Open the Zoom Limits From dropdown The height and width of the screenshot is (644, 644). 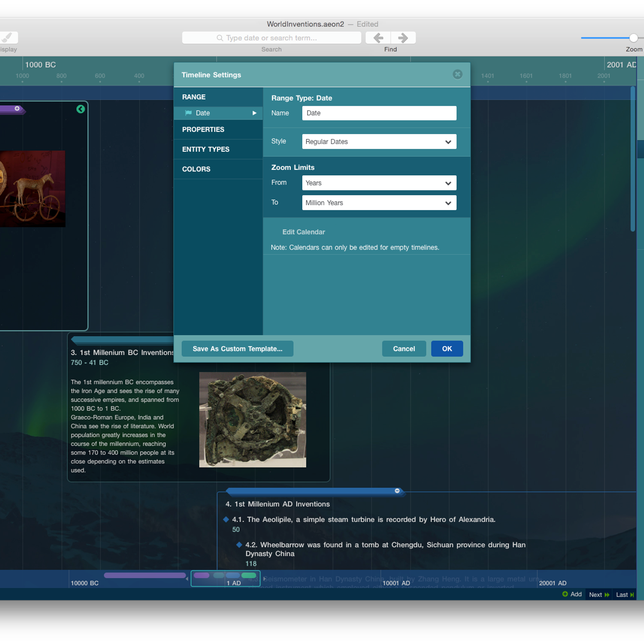[x=379, y=183]
